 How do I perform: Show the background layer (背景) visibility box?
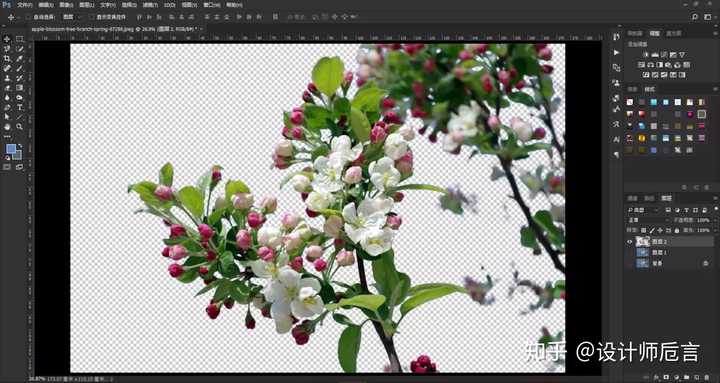[630, 264]
